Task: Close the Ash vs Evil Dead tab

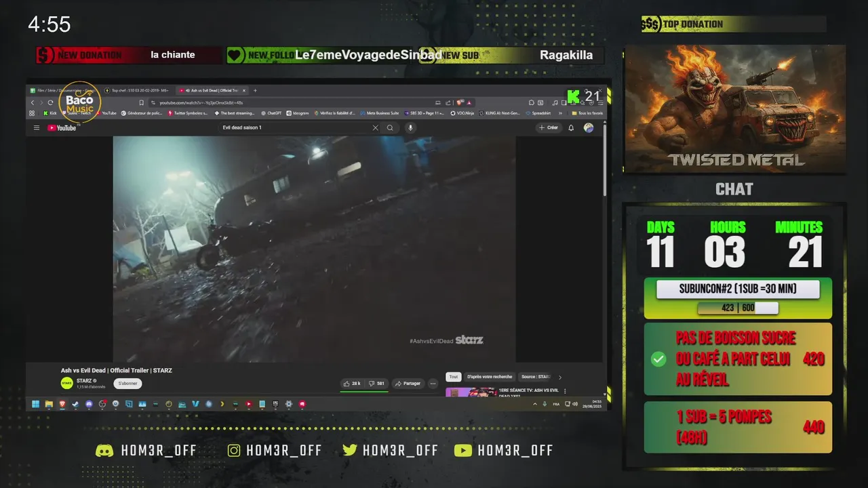Action: coord(244,90)
